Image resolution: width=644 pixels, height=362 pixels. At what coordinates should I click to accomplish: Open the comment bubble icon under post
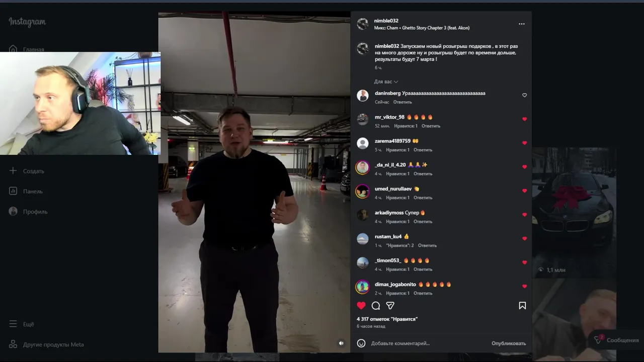point(376,305)
